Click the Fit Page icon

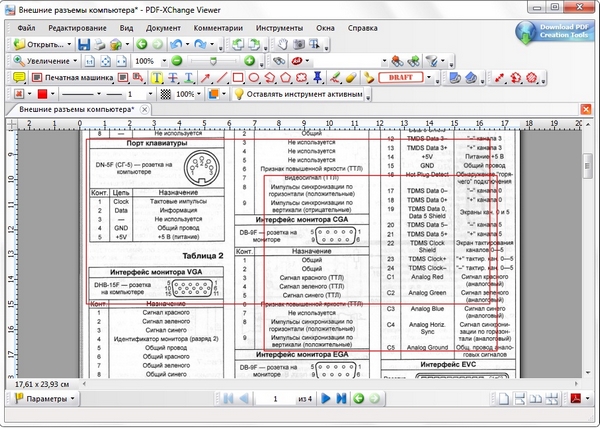[x=105, y=61]
